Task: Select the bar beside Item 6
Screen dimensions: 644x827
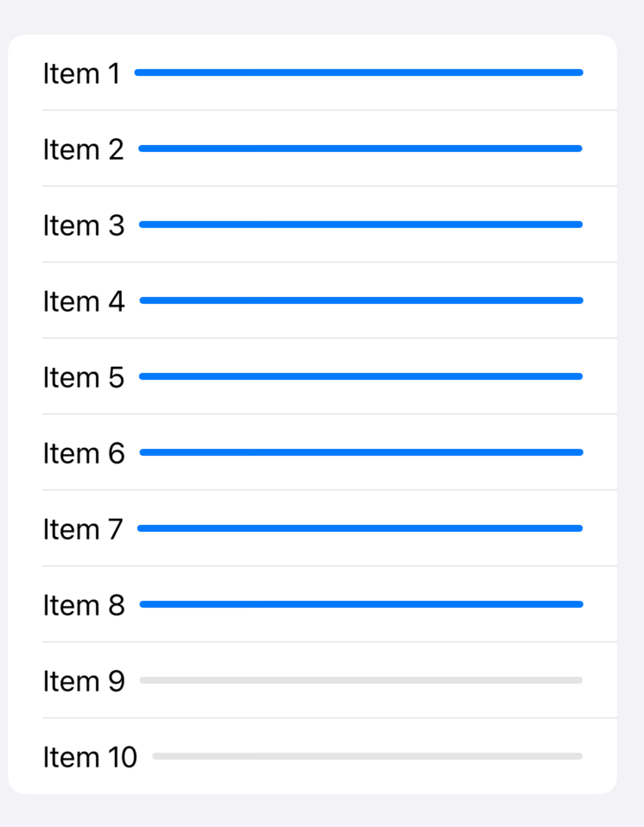Action: (361, 452)
